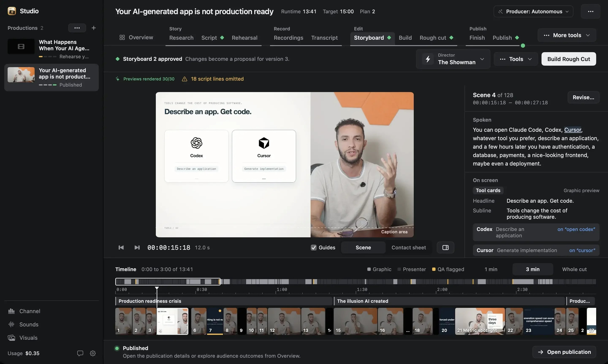
Task: Open the Recordings tab
Action: (x=288, y=38)
